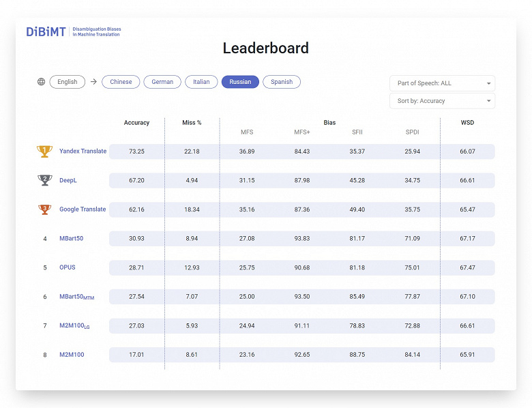Click the MFS sub-column header

click(247, 132)
